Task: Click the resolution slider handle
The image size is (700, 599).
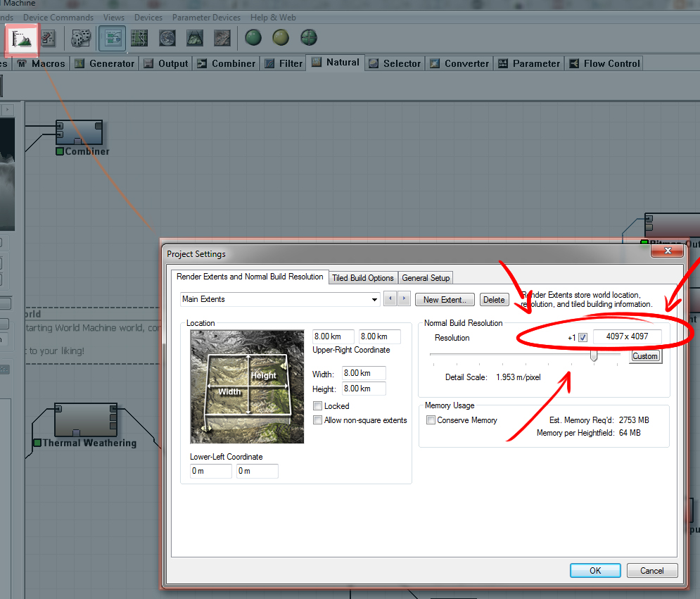Action: click(x=594, y=355)
